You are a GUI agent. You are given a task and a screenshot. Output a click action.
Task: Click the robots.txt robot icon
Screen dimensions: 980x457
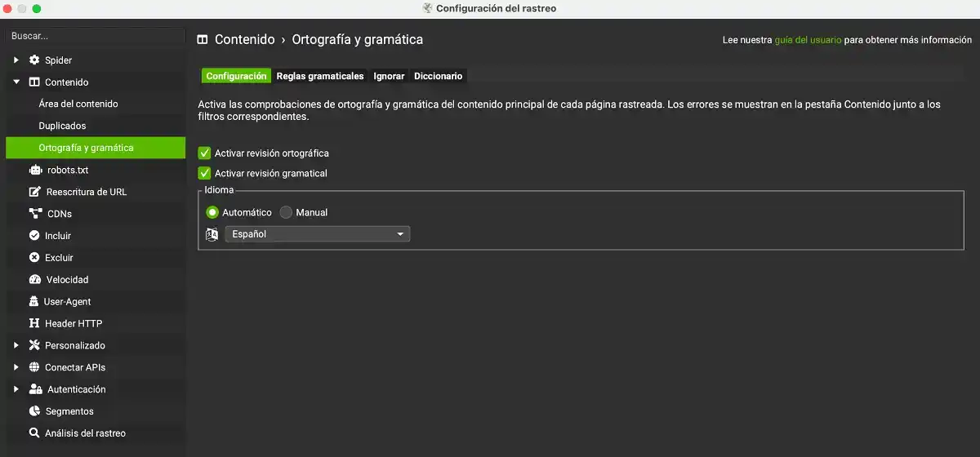click(34, 170)
